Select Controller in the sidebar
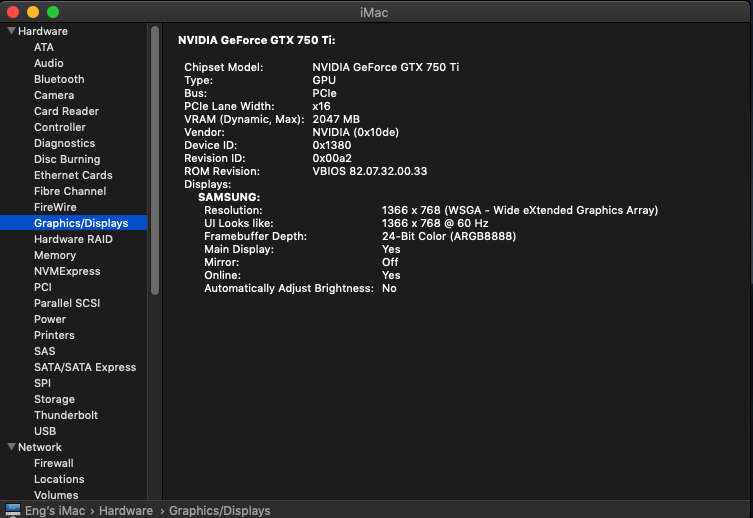Image resolution: width=753 pixels, height=518 pixels. 60,127
